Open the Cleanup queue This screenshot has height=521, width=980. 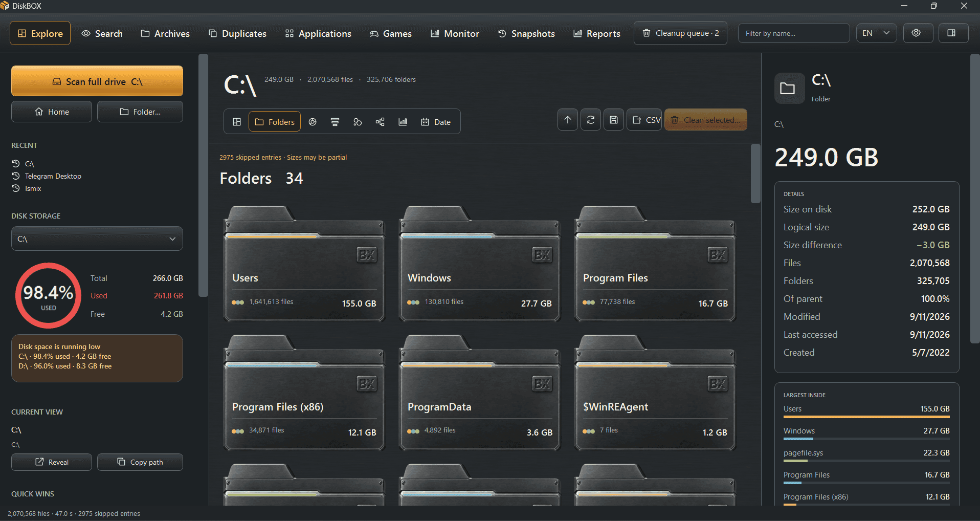(680, 33)
